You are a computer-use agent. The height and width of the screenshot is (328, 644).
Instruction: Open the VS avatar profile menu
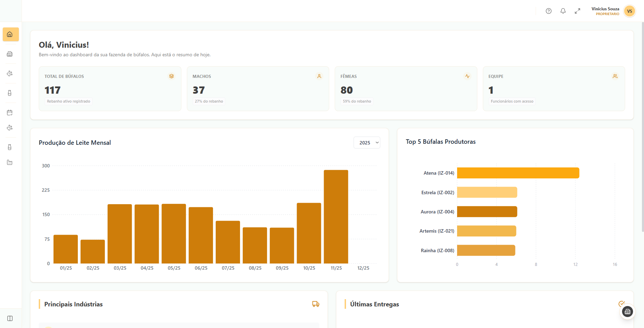coord(629,11)
